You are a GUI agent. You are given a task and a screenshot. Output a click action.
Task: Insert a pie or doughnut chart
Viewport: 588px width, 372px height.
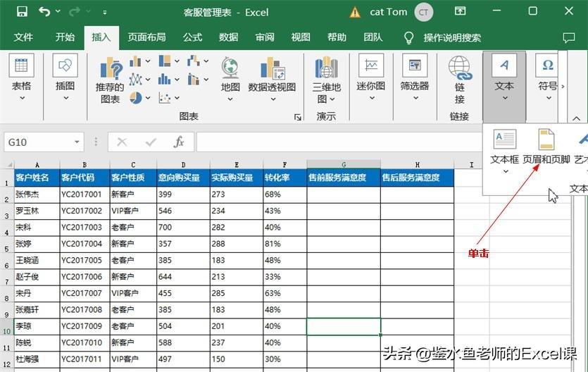(x=139, y=98)
